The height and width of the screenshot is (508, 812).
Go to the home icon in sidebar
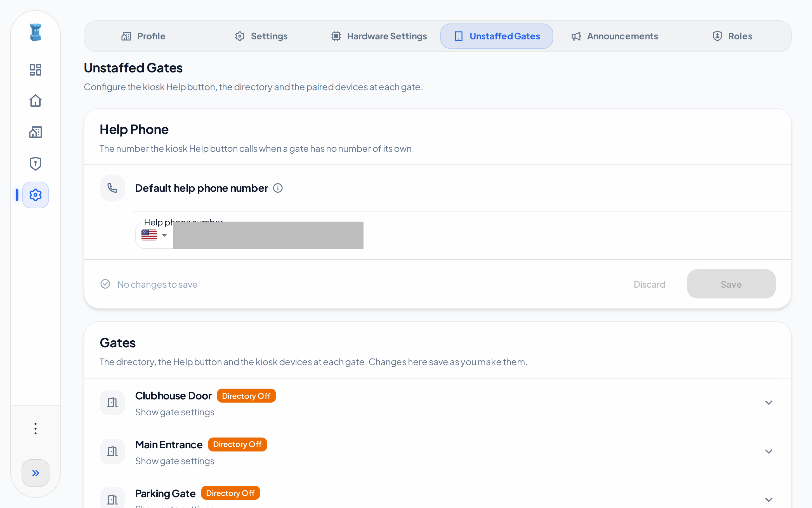point(36,101)
